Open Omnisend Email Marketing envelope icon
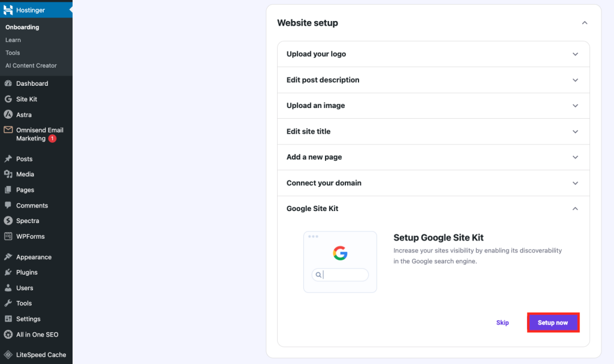Image resolution: width=614 pixels, height=364 pixels. click(8, 130)
